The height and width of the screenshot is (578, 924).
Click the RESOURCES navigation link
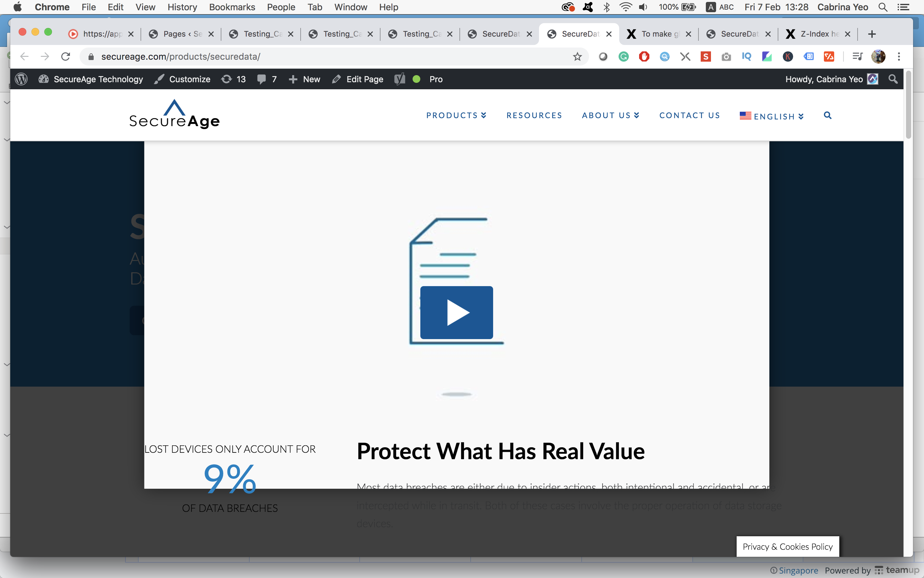pos(534,116)
